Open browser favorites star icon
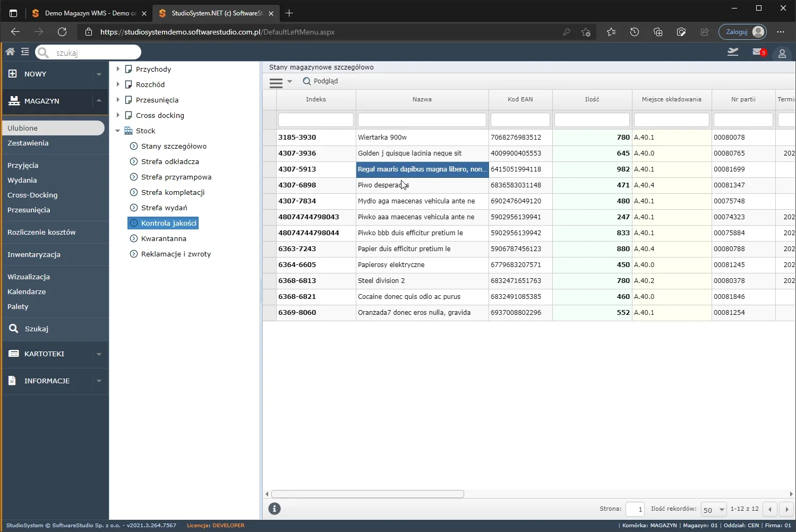Screen dimensions: 796x532 (611, 32)
